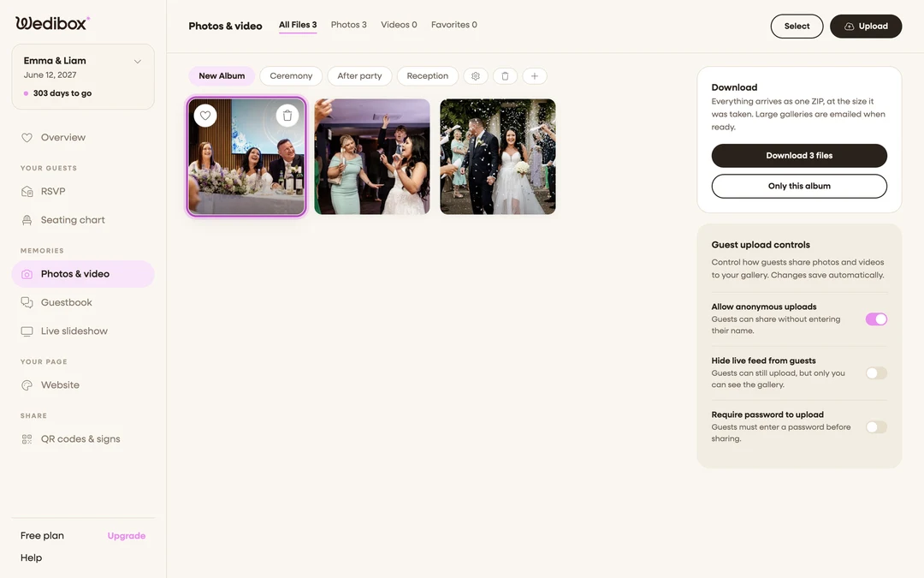Enable Hide live feed from guests
924x578 pixels.
(876, 373)
